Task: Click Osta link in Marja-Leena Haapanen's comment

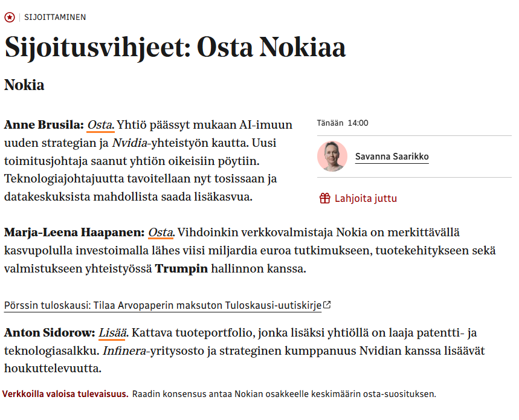Action: coord(161,232)
